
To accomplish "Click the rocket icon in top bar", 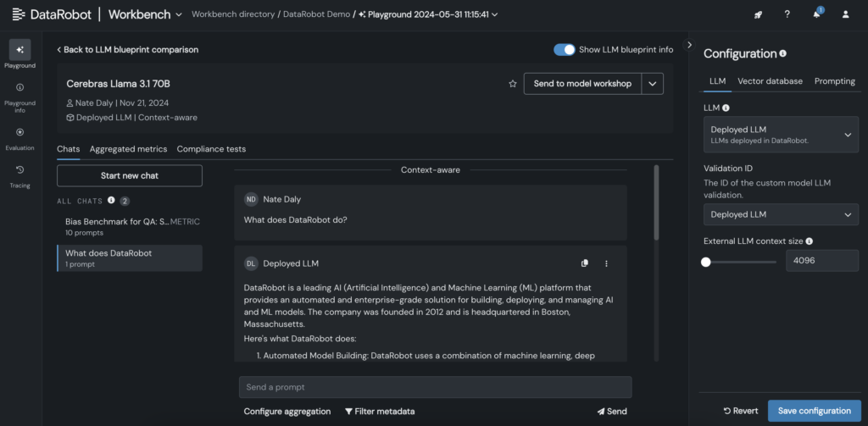I will [758, 14].
